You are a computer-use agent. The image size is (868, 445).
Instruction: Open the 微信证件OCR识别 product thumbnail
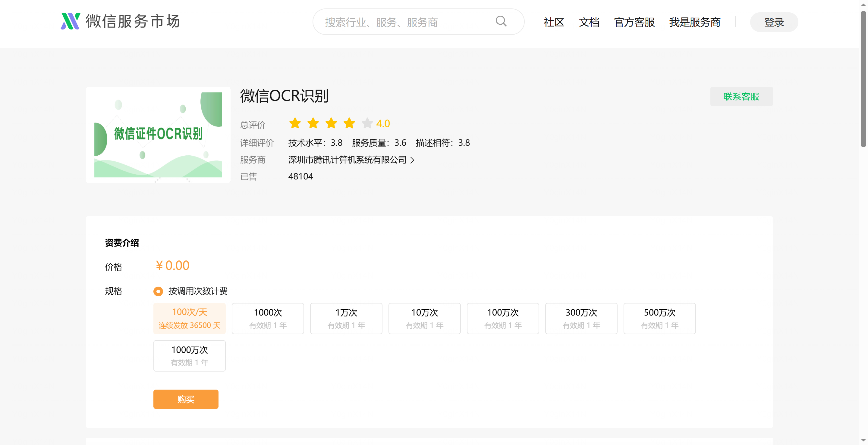(158, 135)
